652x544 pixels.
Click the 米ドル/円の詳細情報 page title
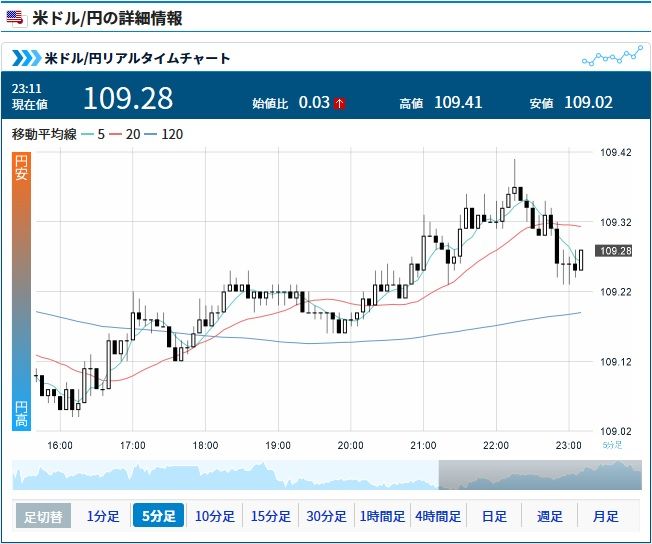(107, 18)
